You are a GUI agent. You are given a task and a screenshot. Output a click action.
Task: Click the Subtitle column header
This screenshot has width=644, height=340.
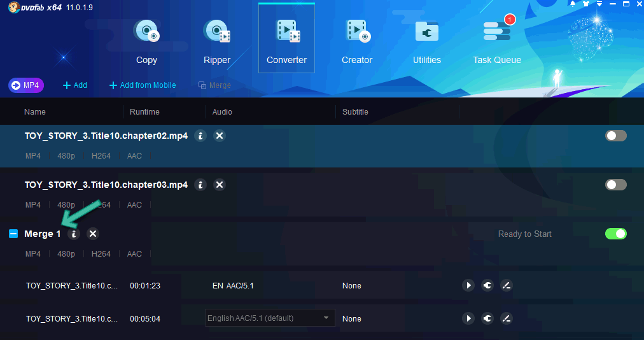(355, 112)
